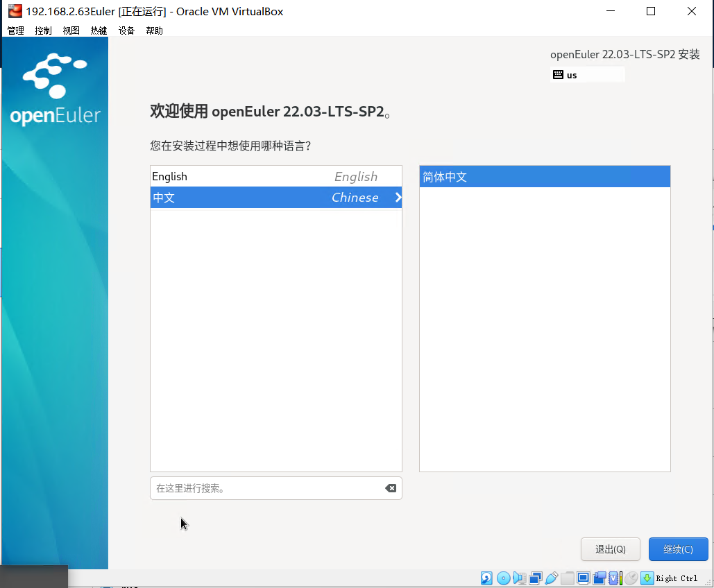Click the us keyboard layout indicator
Viewport: 714px width, 588px height.
point(588,75)
